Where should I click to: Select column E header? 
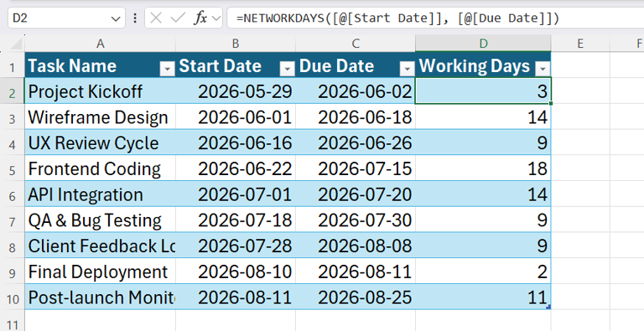(x=580, y=44)
